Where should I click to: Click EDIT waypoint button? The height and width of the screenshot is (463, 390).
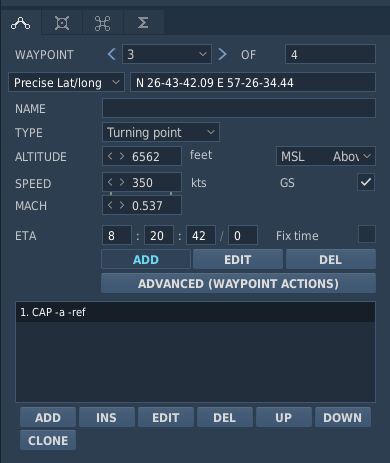238,259
